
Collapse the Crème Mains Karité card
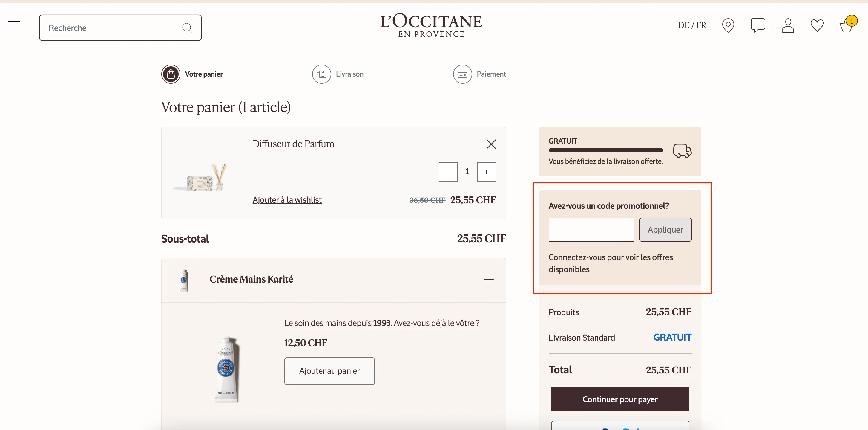[x=489, y=279]
